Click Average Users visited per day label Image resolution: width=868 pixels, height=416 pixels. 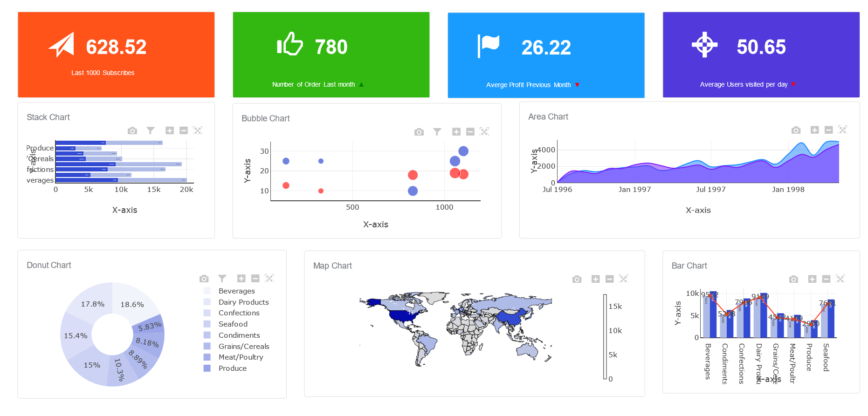(x=744, y=85)
